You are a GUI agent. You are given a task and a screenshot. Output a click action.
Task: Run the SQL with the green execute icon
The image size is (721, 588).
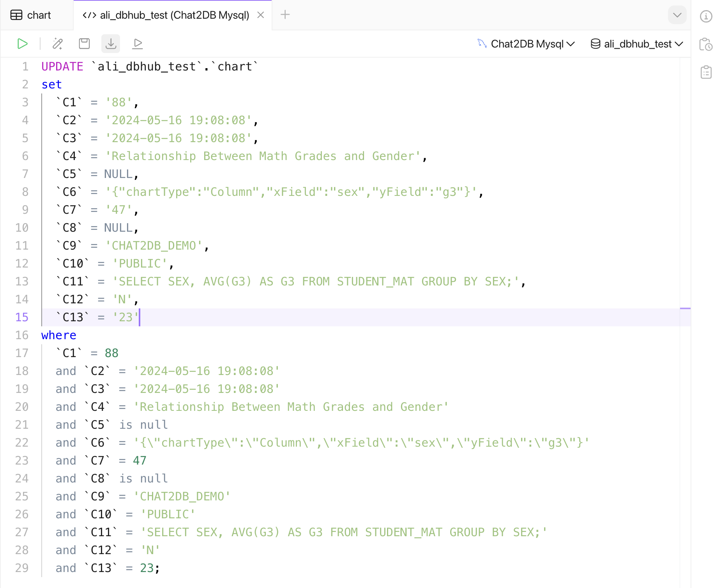pos(22,44)
